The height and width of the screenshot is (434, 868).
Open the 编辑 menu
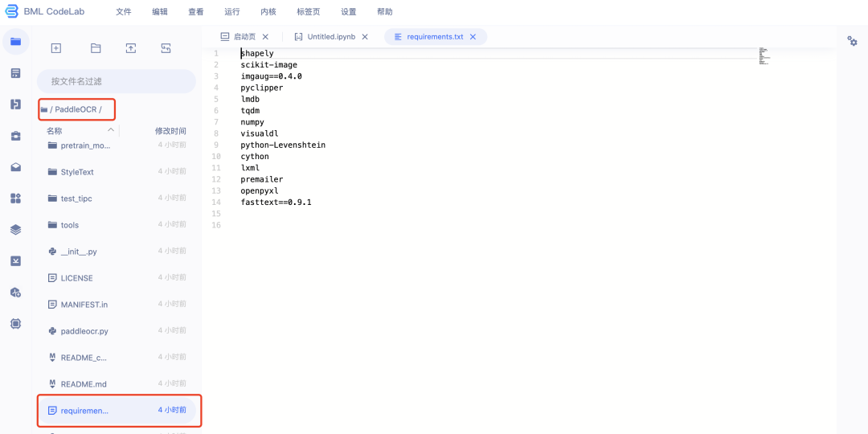(160, 11)
